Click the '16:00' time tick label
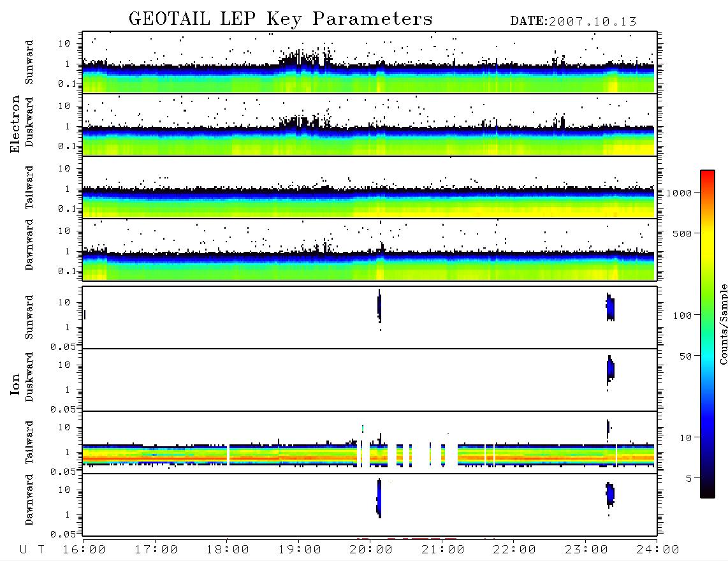The width and height of the screenshot is (728, 561). (x=85, y=550)
